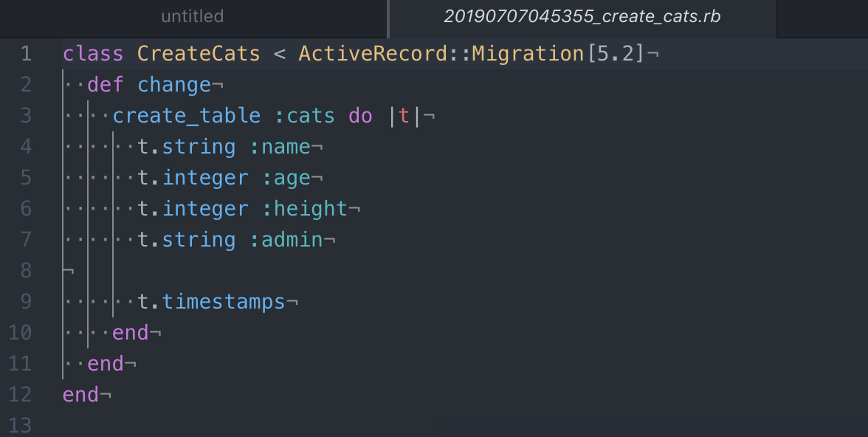Image resolution: width=868 pixels, height=437 pixels.
Task: Click the :cats symbol
Action: (304, 116)
